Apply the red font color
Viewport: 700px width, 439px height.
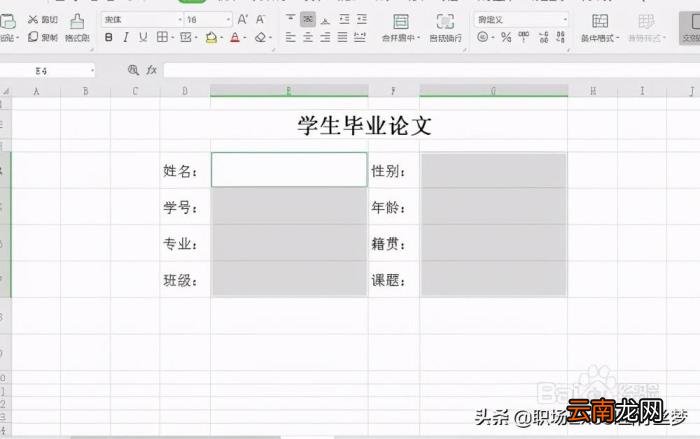point(235,38)
